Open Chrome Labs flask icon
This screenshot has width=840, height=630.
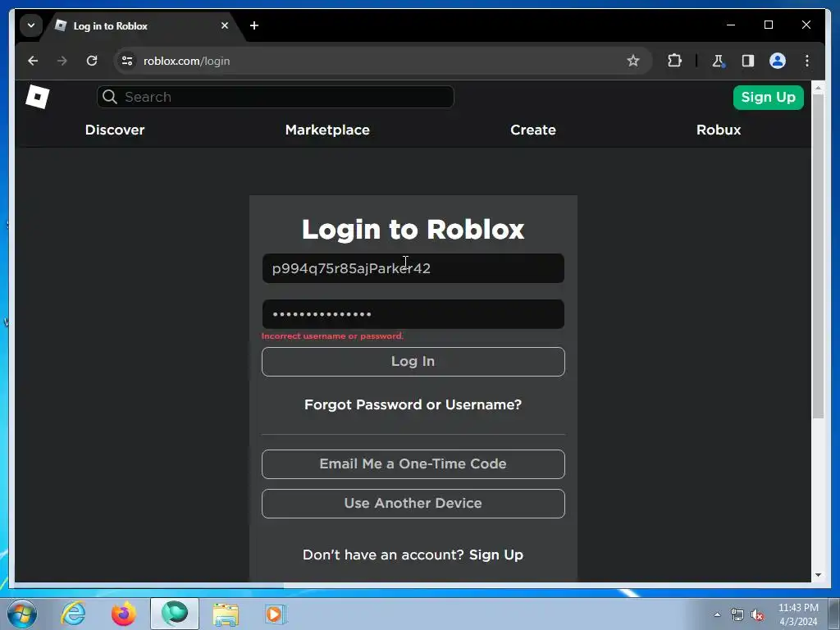(718, 61)
